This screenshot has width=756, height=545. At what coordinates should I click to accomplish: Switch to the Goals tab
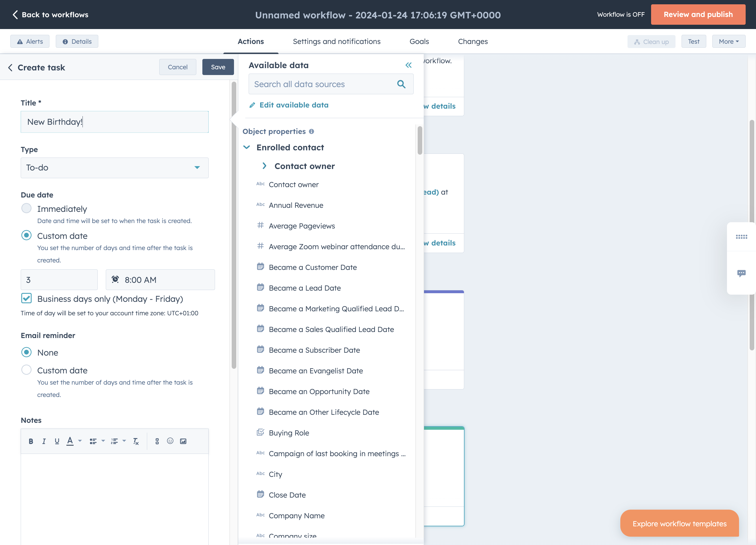419,41
